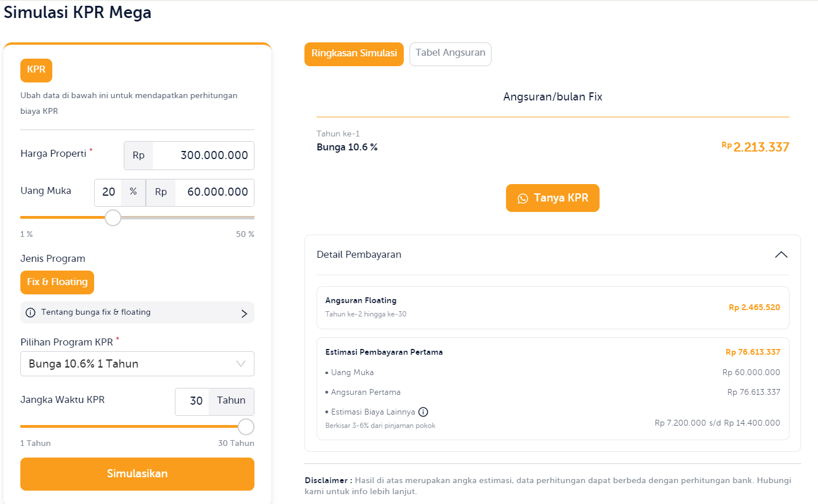Image resolution: width=818 pixels, height=504 pixels.
Task: Edit the Uang Muka rupiah amount field
Action: (x=214, y=192)
